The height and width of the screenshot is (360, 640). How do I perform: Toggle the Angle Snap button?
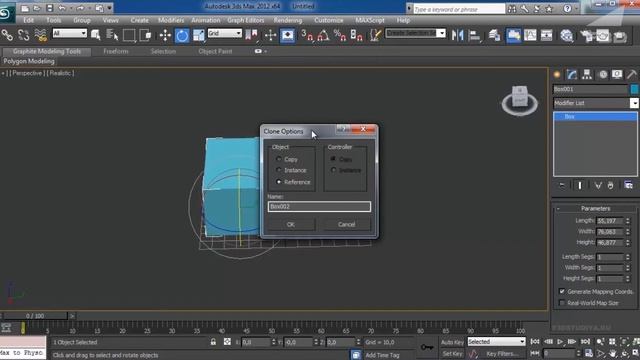pos(323,36)
